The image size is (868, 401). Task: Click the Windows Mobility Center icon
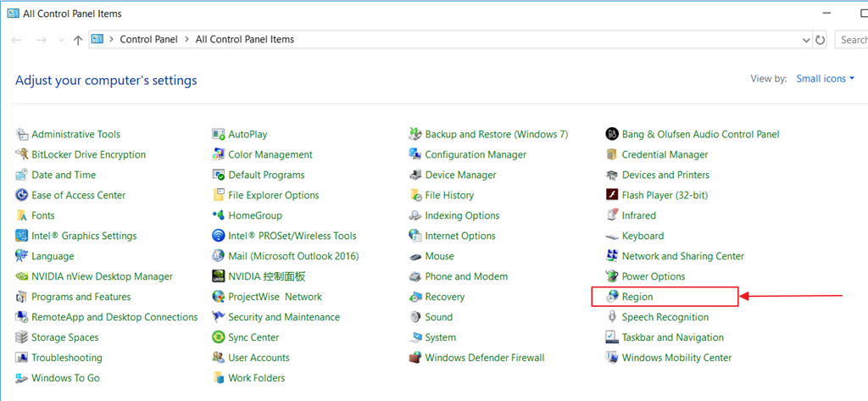[612, 358]
